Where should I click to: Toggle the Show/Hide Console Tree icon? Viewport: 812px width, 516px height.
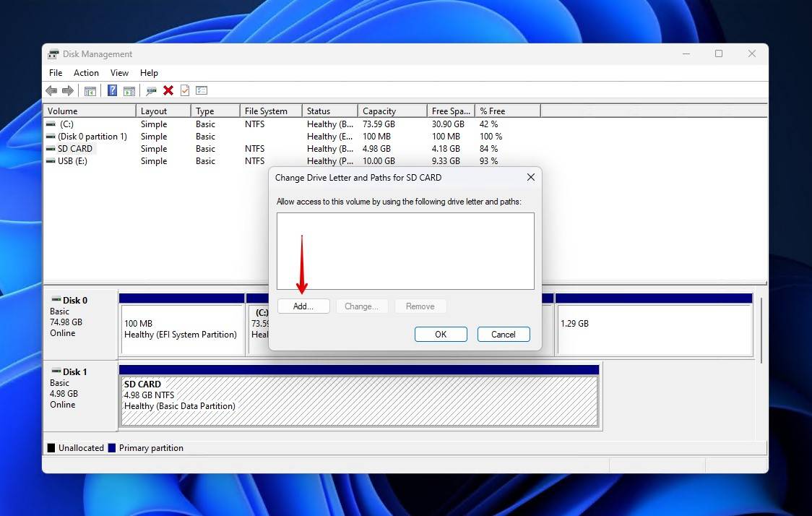click(90, 90)
